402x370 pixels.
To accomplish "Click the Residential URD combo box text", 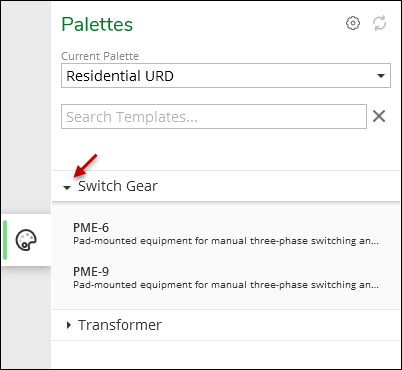I will (120, 76).
